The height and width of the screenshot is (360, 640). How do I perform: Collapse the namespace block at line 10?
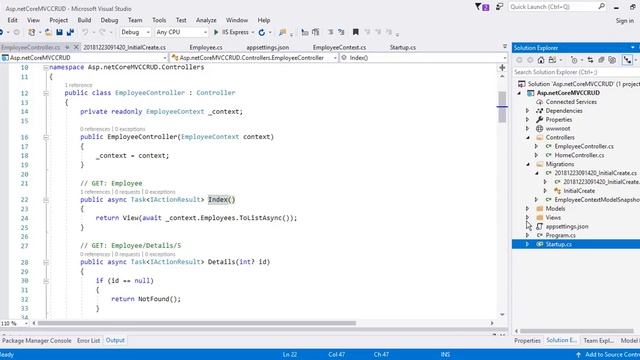[x=46, y=67]
